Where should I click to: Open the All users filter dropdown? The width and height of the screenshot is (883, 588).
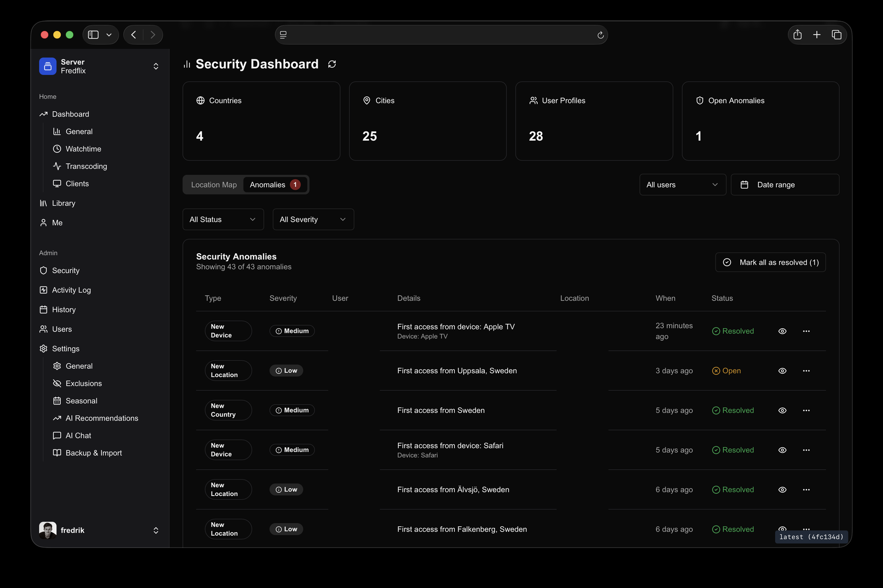[x=682, y=184]
